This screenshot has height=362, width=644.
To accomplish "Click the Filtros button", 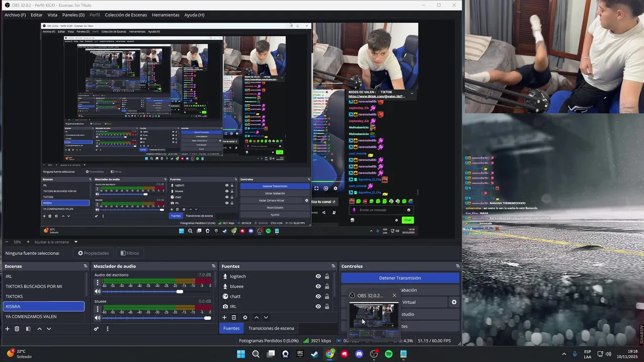I will tap(130, 253).
